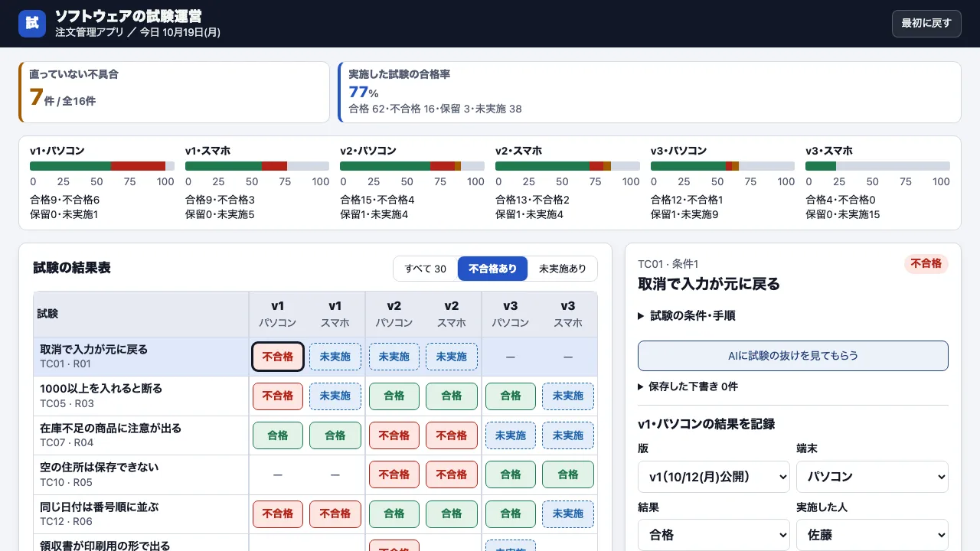Expand 保存した下書き 0件 section
The image size is (980, 551).
[688, 386]
